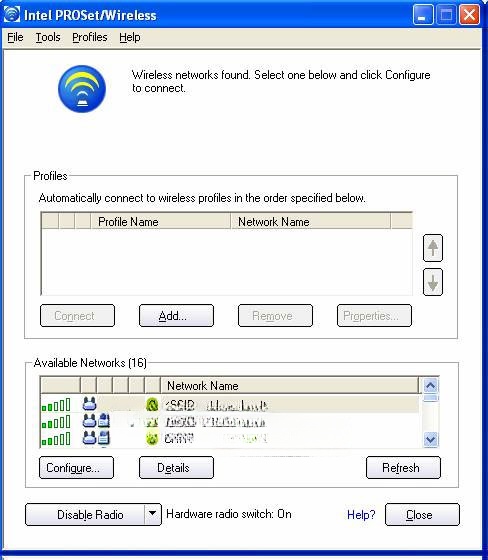Open network Details button
Screen dimensions: 488x560
tap(176, 468)
